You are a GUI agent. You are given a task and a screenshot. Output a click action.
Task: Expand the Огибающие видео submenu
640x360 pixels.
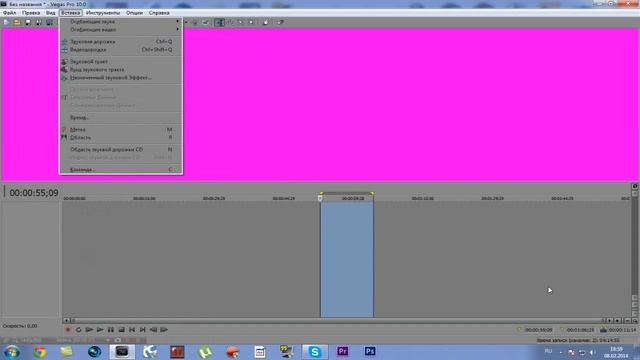coord(121,29)
